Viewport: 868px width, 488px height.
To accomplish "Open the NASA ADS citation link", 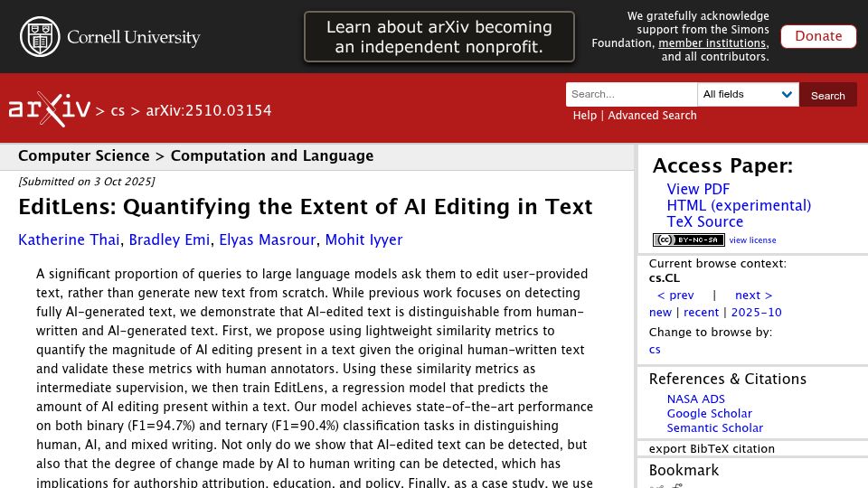I will [x=696, y=399].
